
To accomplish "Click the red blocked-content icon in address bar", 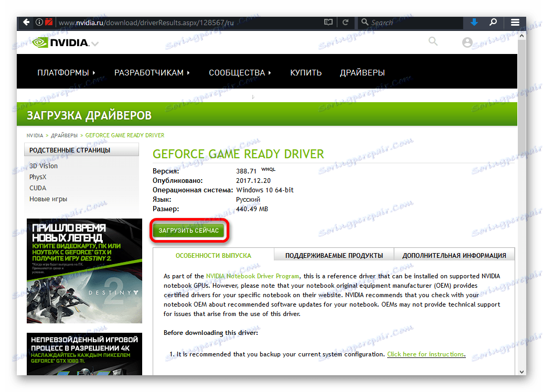I will 49,23.
